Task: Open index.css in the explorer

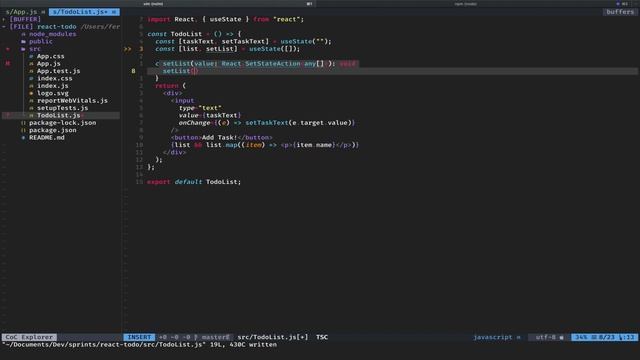Action: pos(55,78)
